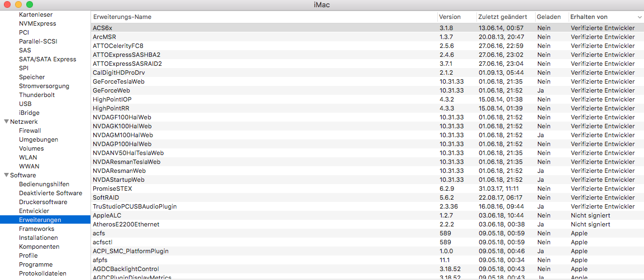Select Thunderbolt in the sidebar

(36, 95)
